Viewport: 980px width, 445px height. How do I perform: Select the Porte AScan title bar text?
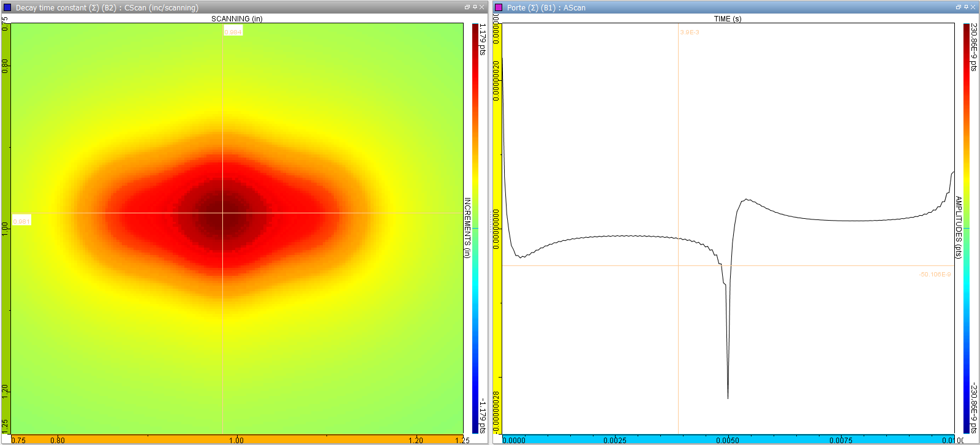click(x=546, y=8)
